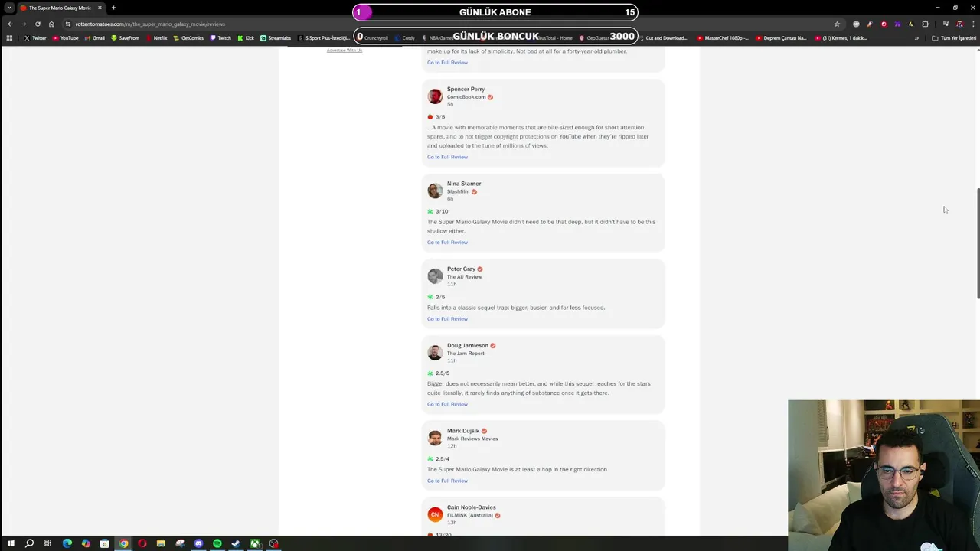Open the ComicBook.com publication link
This screenshot has height=551, width=980.
(466, 97)
